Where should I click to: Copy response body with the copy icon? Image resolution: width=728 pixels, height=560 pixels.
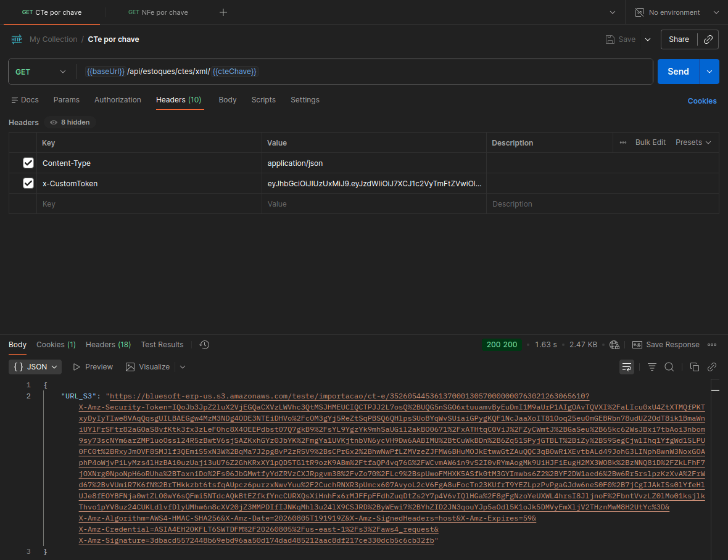click(x=695, y=367)
